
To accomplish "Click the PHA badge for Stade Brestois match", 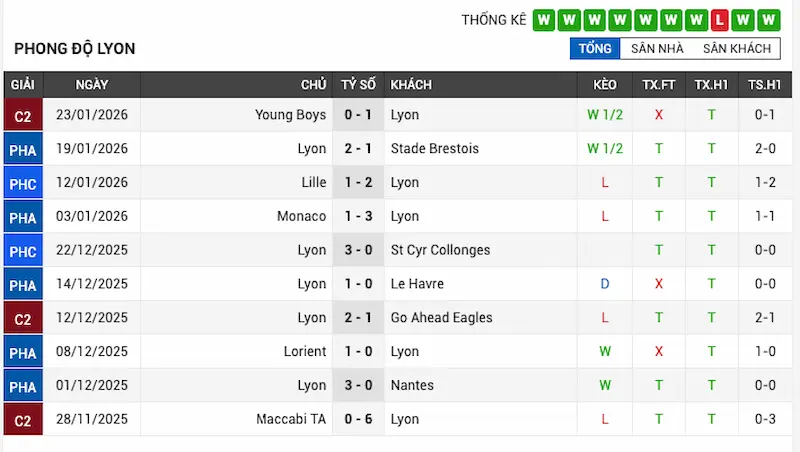I will [22, 149].
